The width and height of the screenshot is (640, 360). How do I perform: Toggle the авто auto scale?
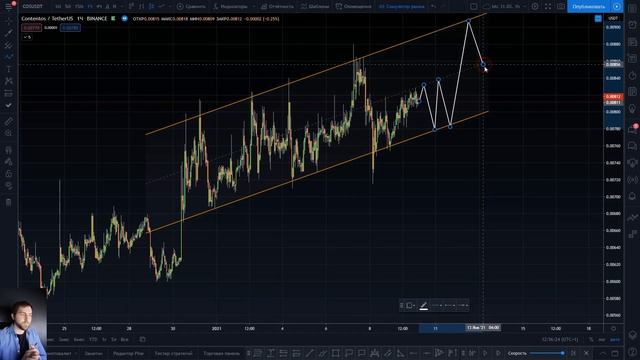615,340
